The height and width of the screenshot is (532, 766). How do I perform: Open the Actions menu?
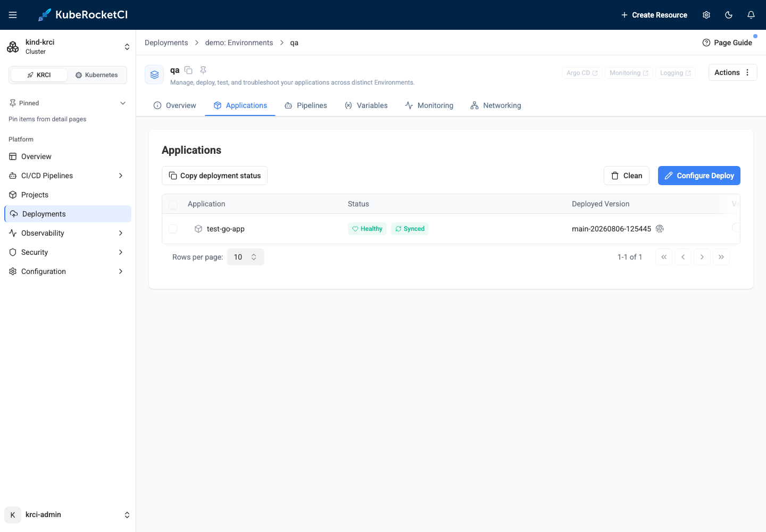pos(732,72)
